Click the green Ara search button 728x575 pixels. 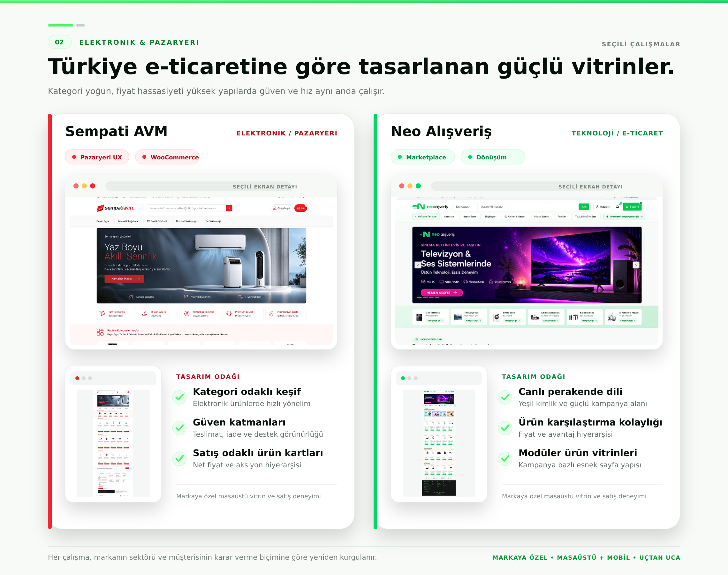coord(584,207)
